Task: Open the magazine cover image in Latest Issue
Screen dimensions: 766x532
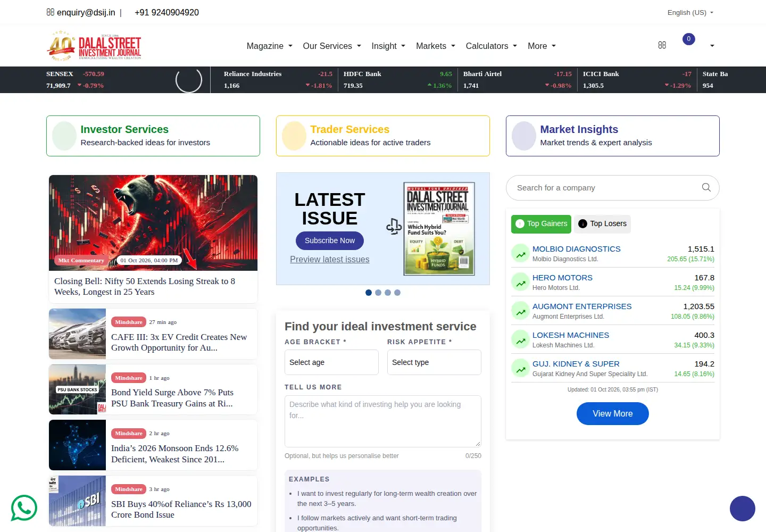Action: [x=439, y=229]
